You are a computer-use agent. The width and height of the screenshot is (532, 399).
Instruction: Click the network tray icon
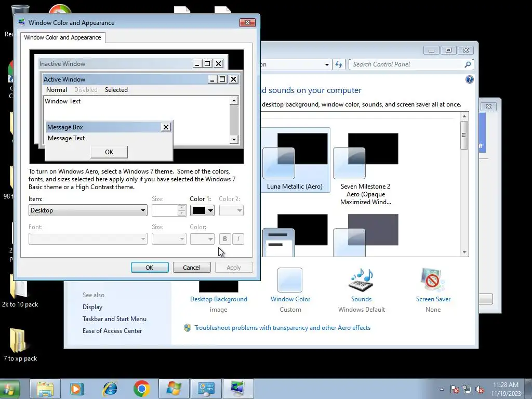[467, 389]
